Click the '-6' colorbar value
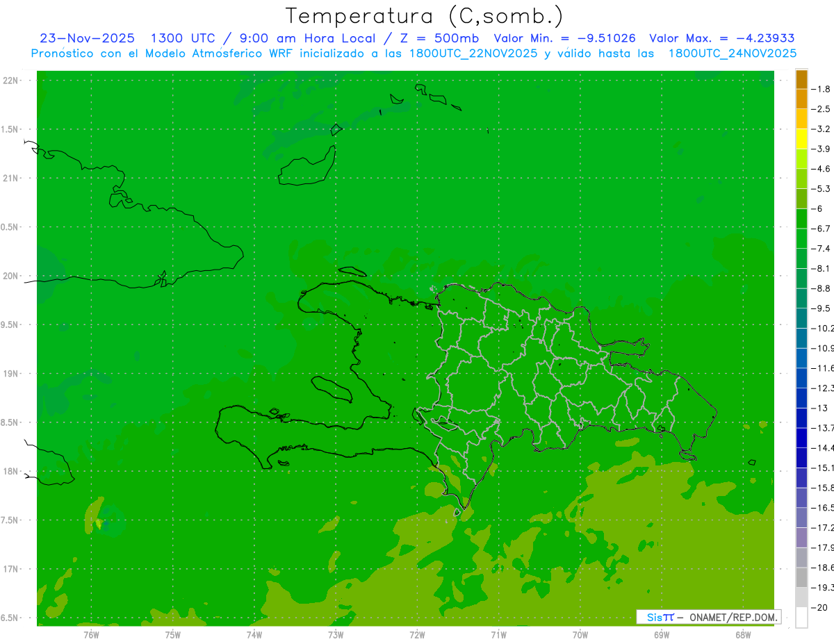This screenshot has height=644, width=834. click(x=818, y=208)
